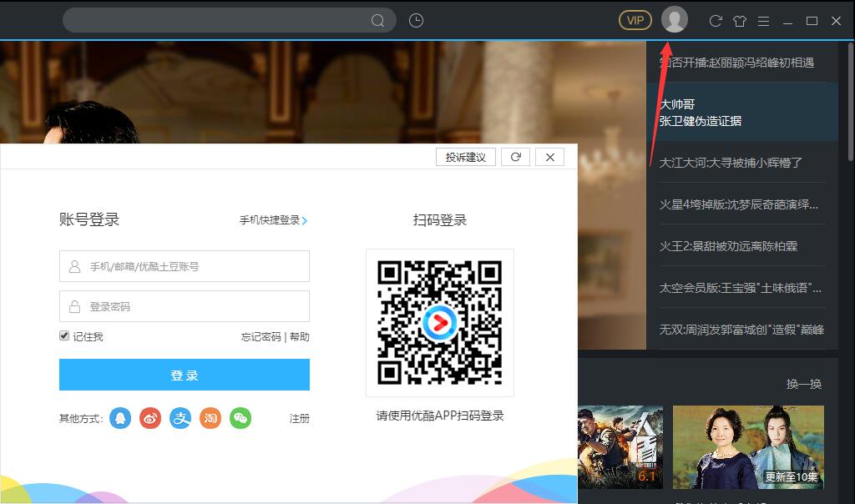Change skin via the shirt icon
The image size is (855, 504).
pos(740,21)
